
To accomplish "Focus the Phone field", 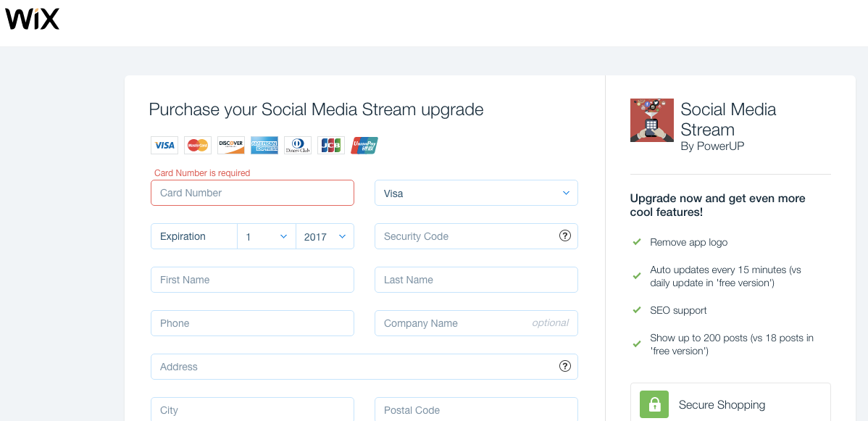I will click(252, 323).
